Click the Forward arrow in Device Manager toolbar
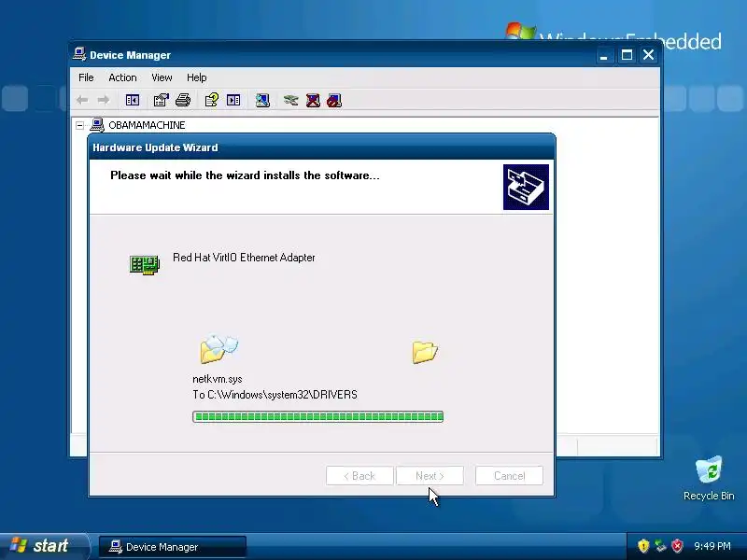The image size is (747, 560). (x=104, y=100)
